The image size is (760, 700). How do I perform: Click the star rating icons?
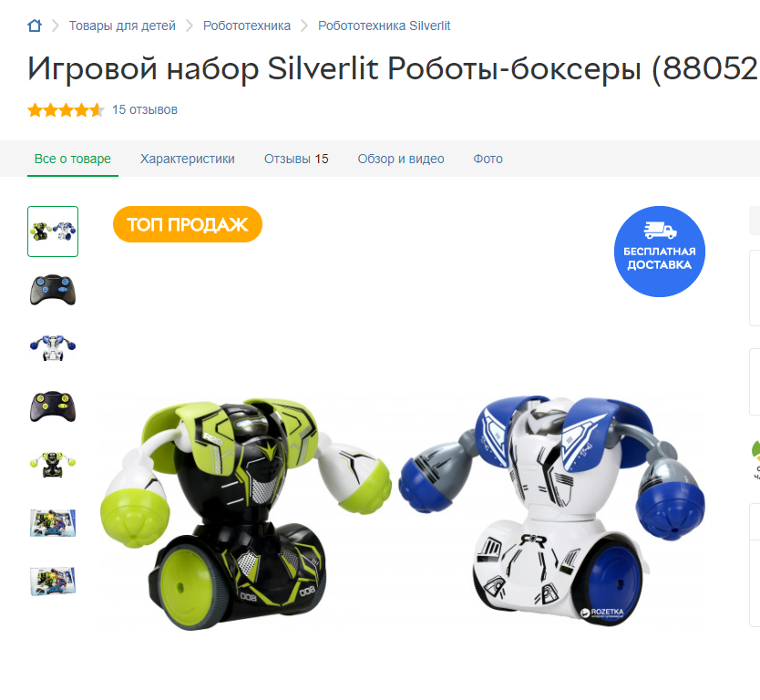coord(66,110)
